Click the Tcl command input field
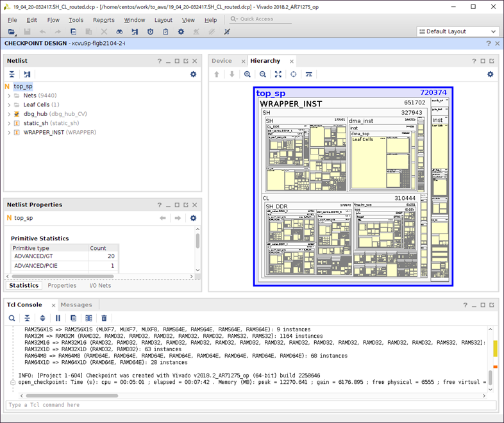 (x=251, y=405)
